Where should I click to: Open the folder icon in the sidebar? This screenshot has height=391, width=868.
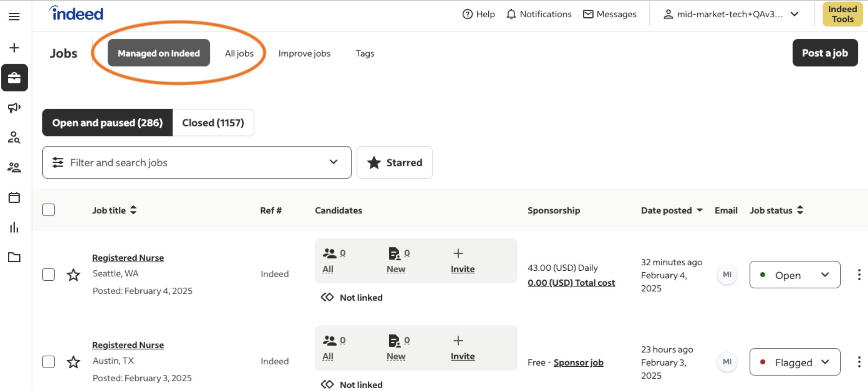click(x=14, y=257)
